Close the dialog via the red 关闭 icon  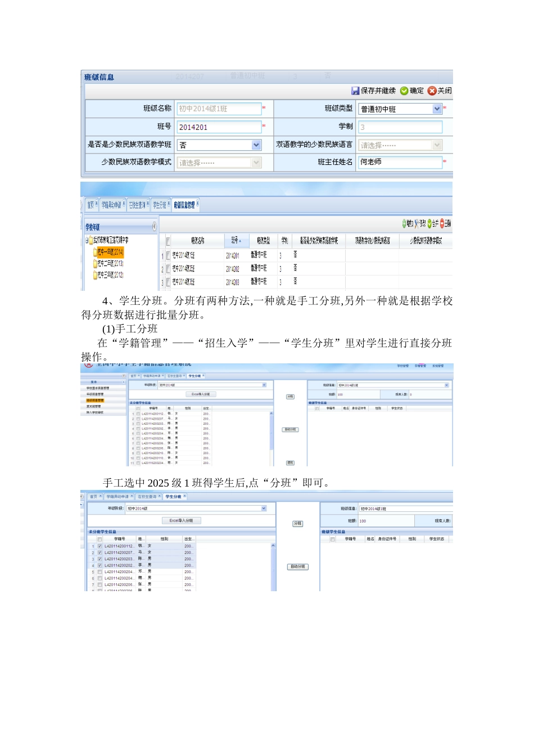pyautogui.click(x=432, y=91)
